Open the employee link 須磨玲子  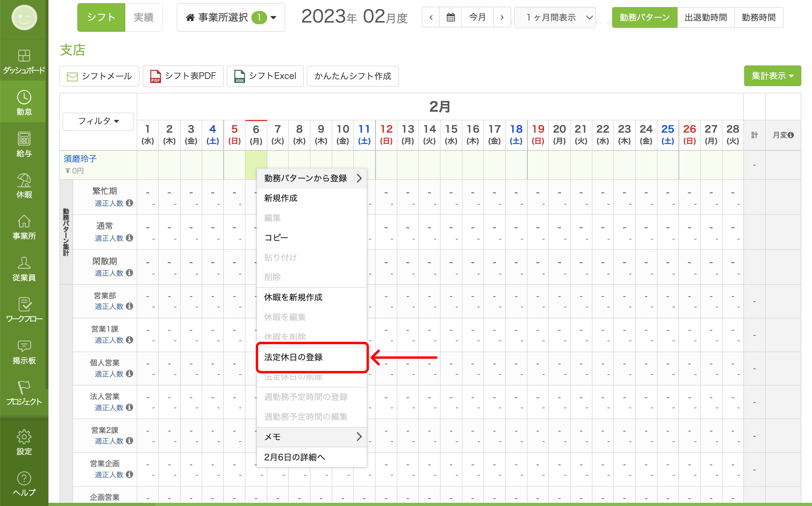click(80, 159)
